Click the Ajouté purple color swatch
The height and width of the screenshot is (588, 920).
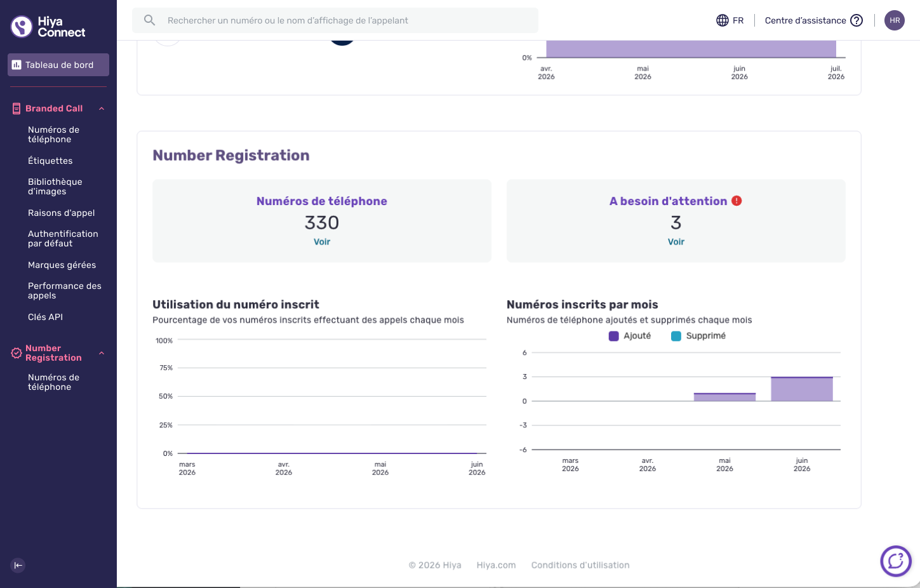tap(613, 336)
